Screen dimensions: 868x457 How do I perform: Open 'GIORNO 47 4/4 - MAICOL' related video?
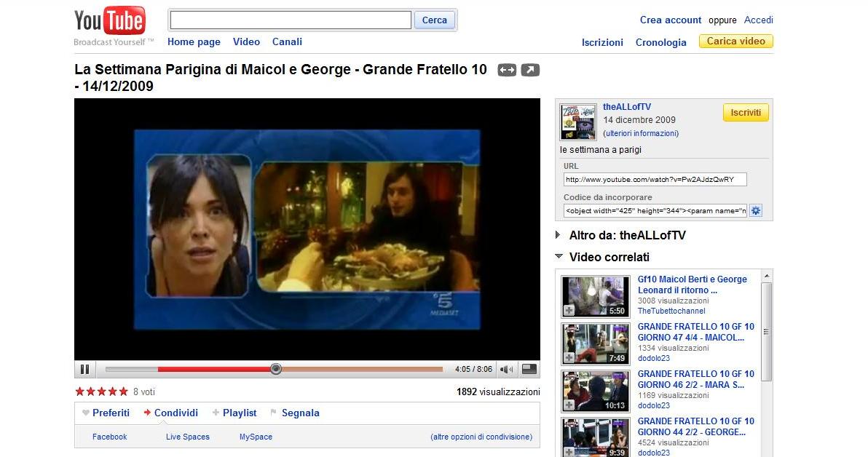pyautogui.click(x=696, y=332)
